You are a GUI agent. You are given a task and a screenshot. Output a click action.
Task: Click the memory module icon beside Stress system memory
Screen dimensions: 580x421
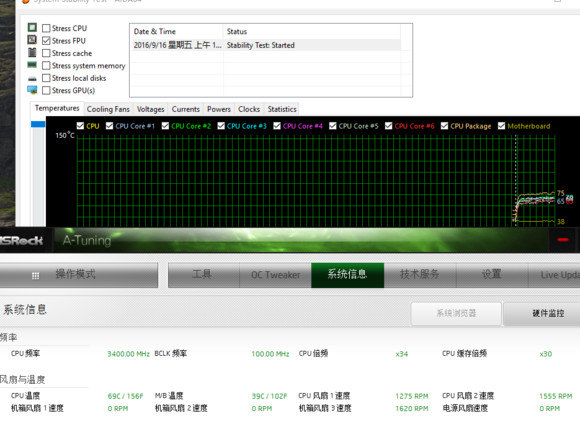[x=32, y=65]
